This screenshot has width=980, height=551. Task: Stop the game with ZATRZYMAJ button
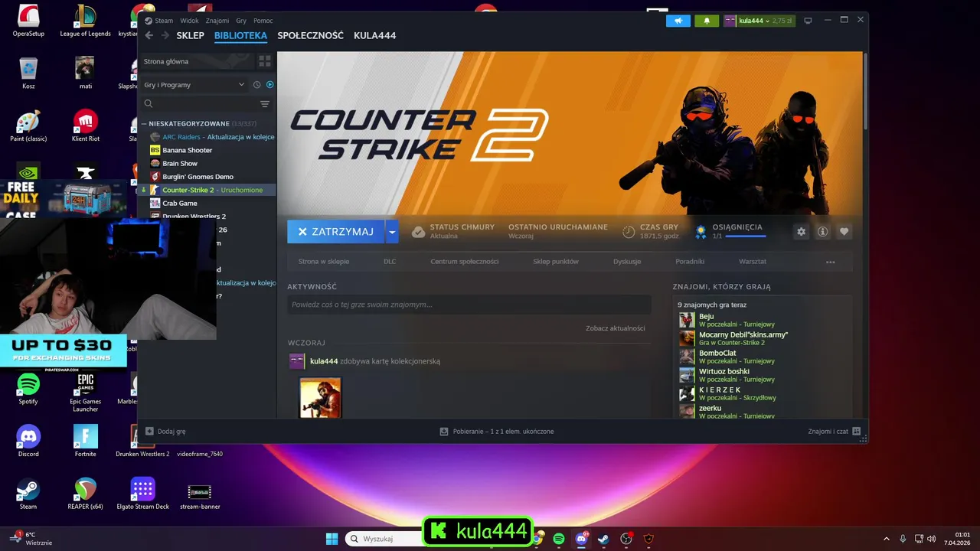click(x=335, y=232)
